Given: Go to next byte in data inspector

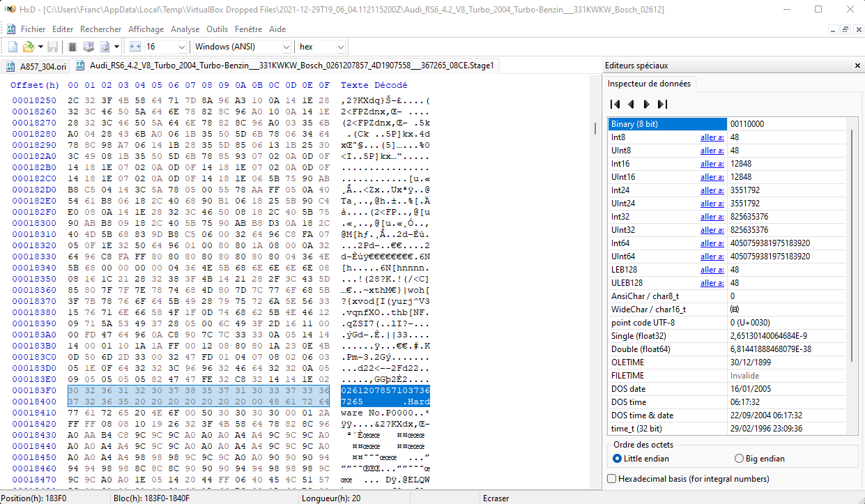Looking at the screenshot, I should pos(646,105).
